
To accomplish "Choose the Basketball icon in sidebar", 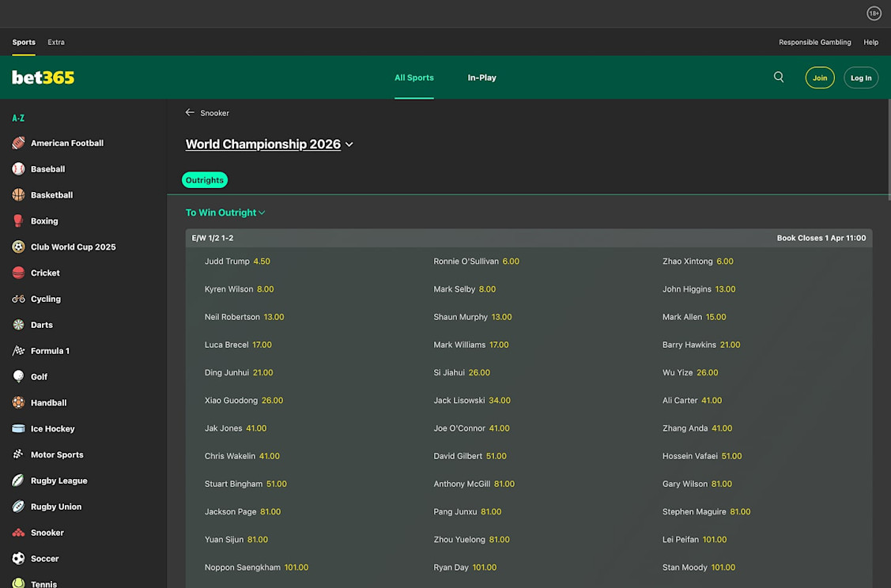I will (18, 195).
